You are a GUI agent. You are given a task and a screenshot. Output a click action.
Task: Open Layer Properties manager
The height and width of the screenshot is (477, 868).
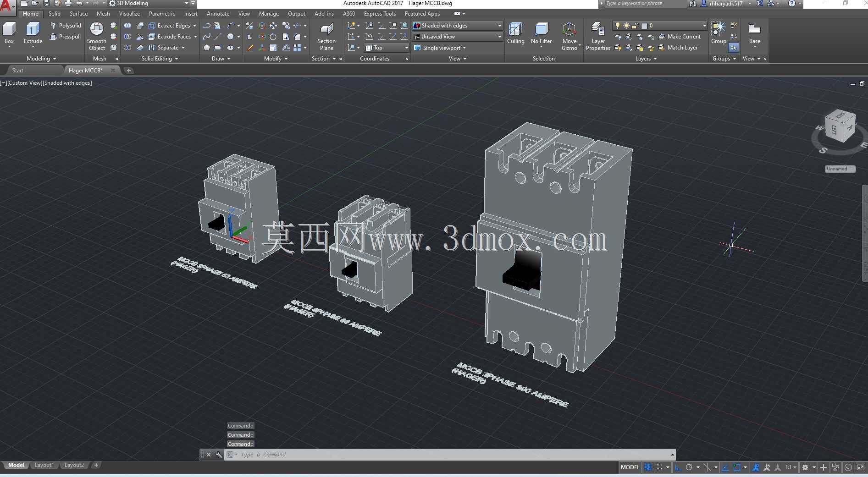click(598, 36)
